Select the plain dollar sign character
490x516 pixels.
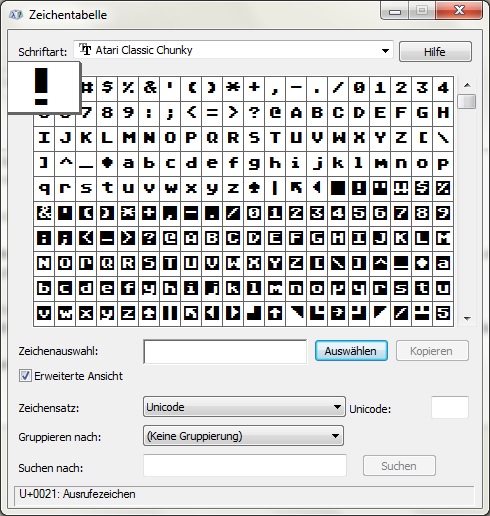107,88
